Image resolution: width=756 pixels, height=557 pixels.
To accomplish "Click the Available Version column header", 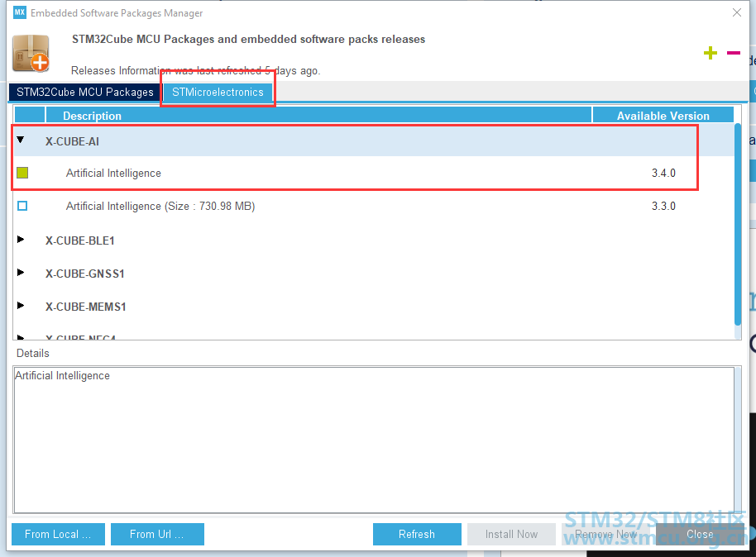I will point(663,116).
